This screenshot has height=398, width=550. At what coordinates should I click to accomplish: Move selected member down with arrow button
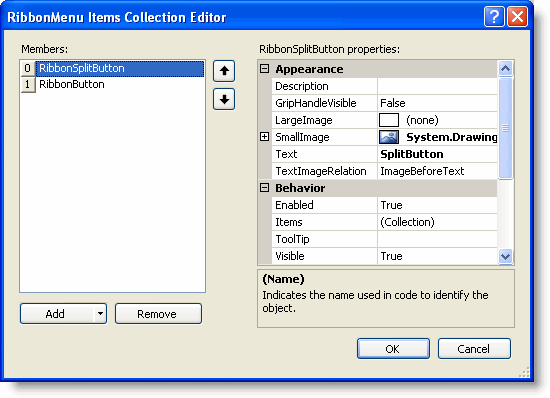224,99
